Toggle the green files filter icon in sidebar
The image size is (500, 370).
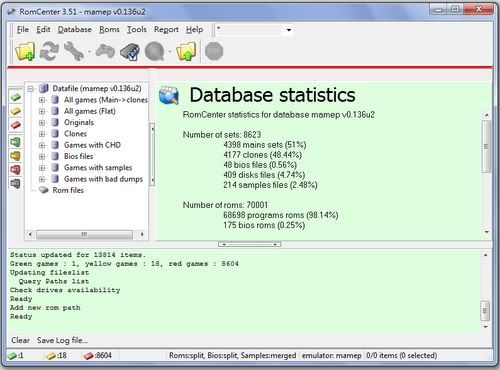pos(15,142)
